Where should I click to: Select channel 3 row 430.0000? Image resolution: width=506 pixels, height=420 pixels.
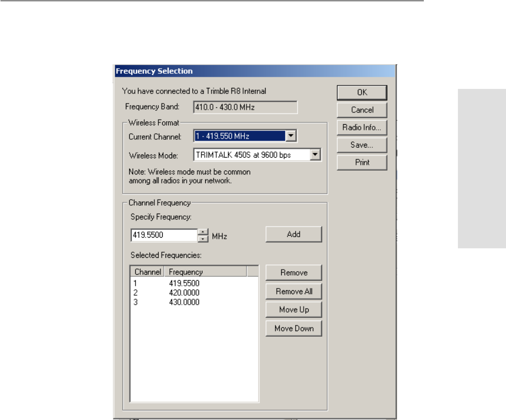click(x=194, y=302)
